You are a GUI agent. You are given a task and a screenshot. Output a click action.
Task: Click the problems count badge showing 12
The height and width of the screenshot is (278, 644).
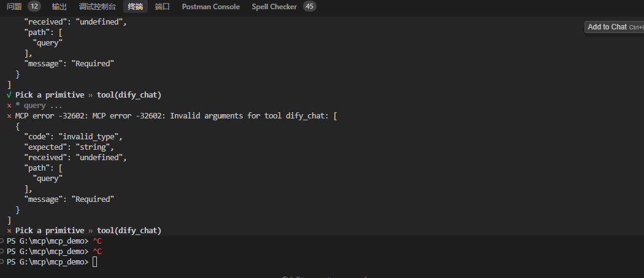34,7
